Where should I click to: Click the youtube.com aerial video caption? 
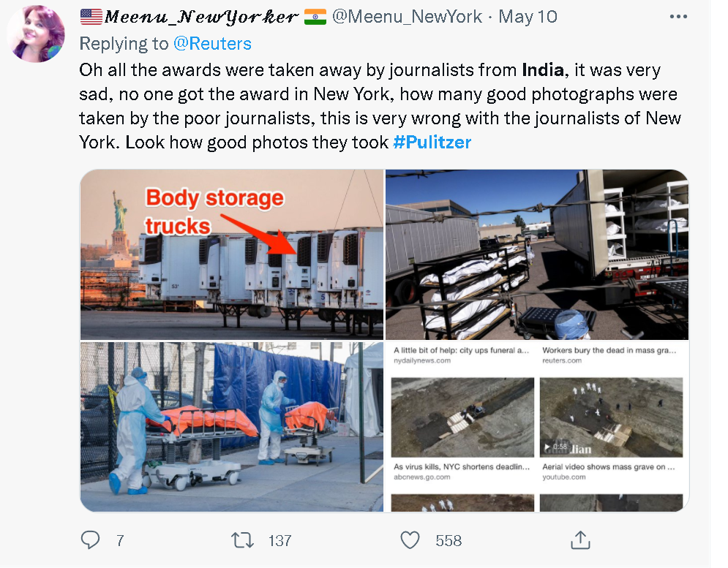[x=609, y=466]
